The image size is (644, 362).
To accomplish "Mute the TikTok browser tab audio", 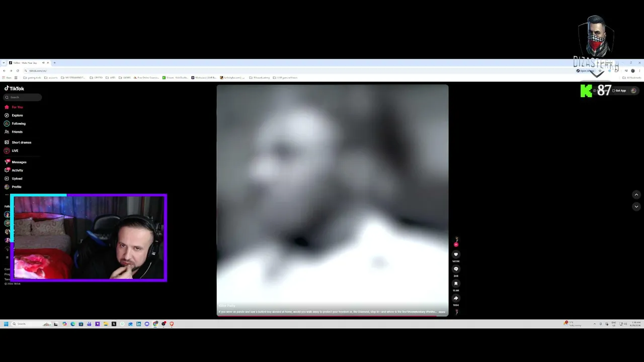I will coord(43,63).
